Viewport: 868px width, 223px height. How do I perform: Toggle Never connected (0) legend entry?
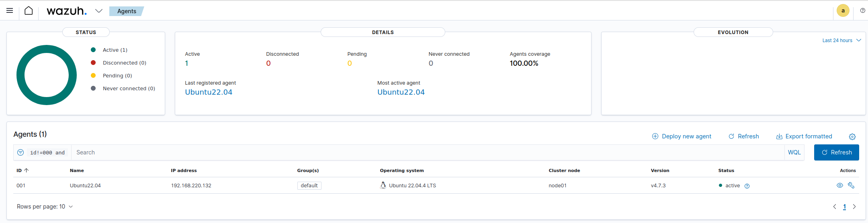[x=129, y=88]
